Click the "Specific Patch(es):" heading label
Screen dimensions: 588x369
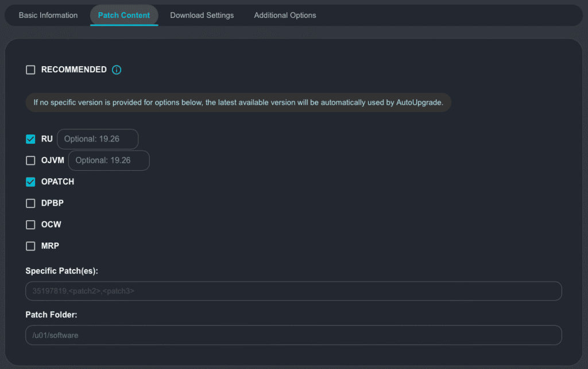pos(62,271)
